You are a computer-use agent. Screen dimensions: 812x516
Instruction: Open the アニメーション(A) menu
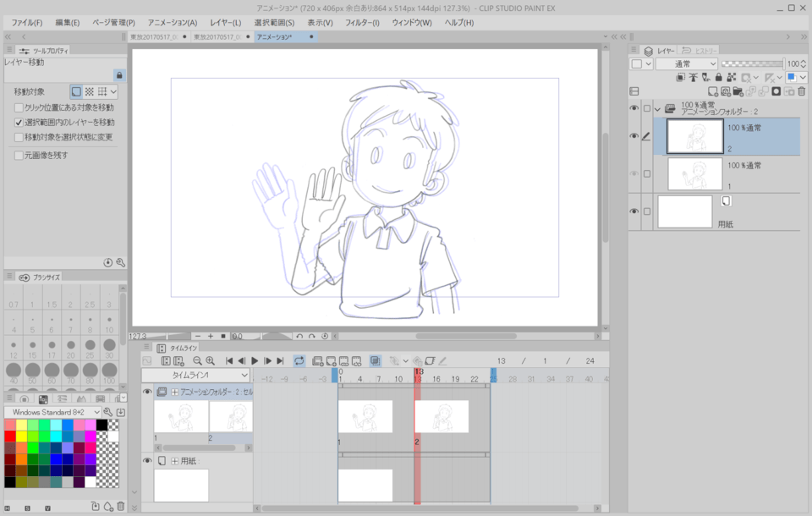click(173, 22)
